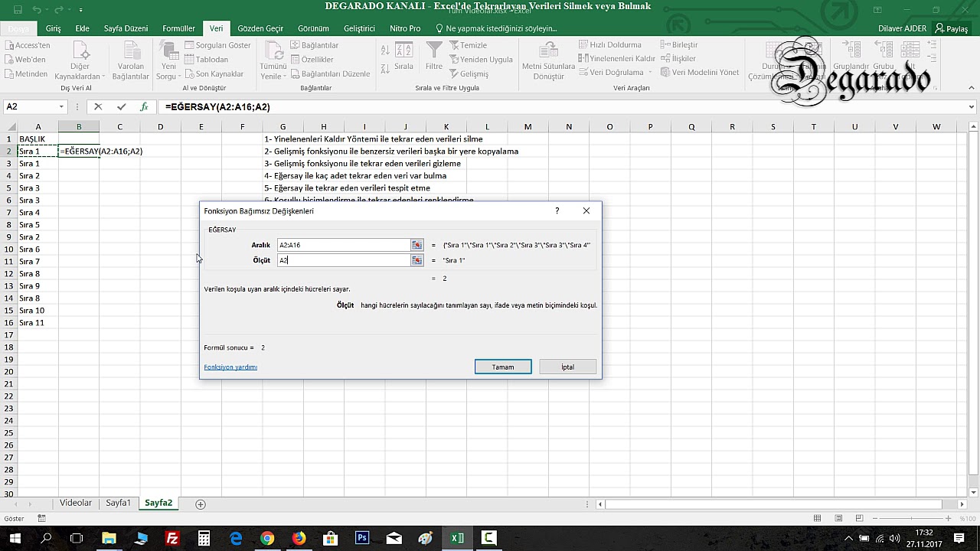
Task: Open the Sırala sort dialog
Action: pyautogui.click(x=403, y=57)
